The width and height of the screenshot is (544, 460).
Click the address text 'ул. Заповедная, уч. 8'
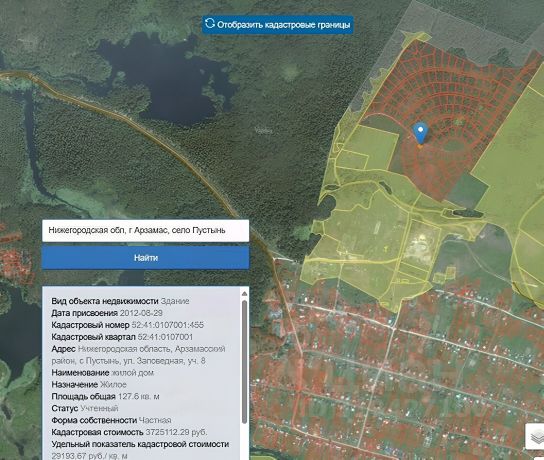(x=164, y=361)
